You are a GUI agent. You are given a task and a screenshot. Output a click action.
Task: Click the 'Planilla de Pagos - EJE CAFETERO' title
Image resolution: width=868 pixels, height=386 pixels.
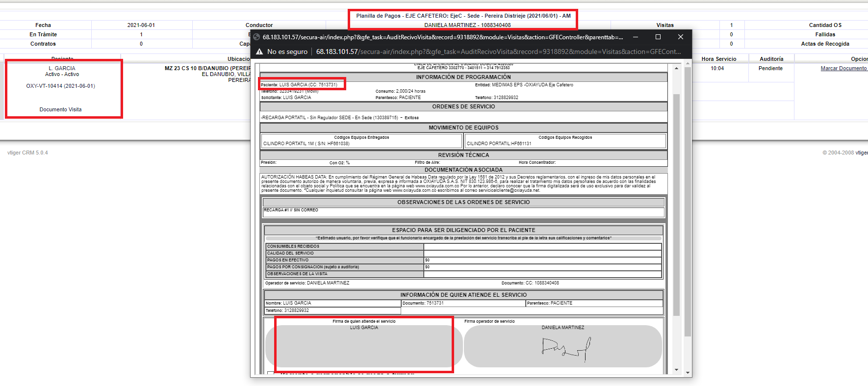463,16
